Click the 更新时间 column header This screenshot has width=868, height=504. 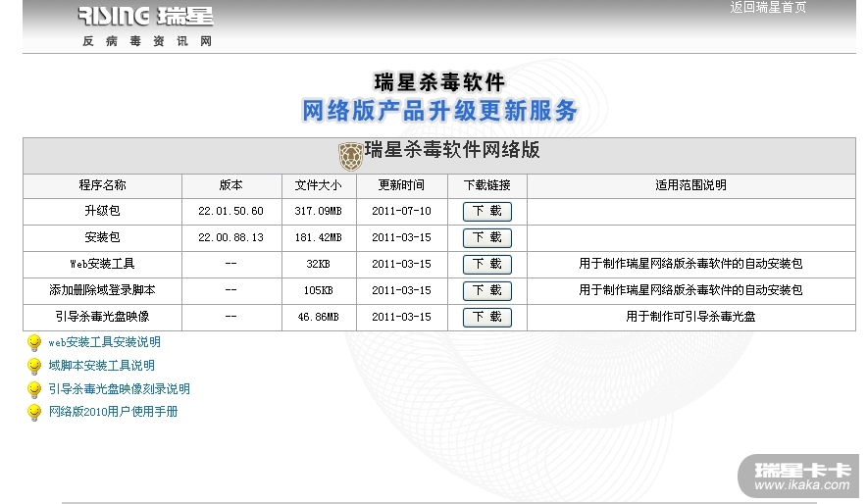(401, 185)
